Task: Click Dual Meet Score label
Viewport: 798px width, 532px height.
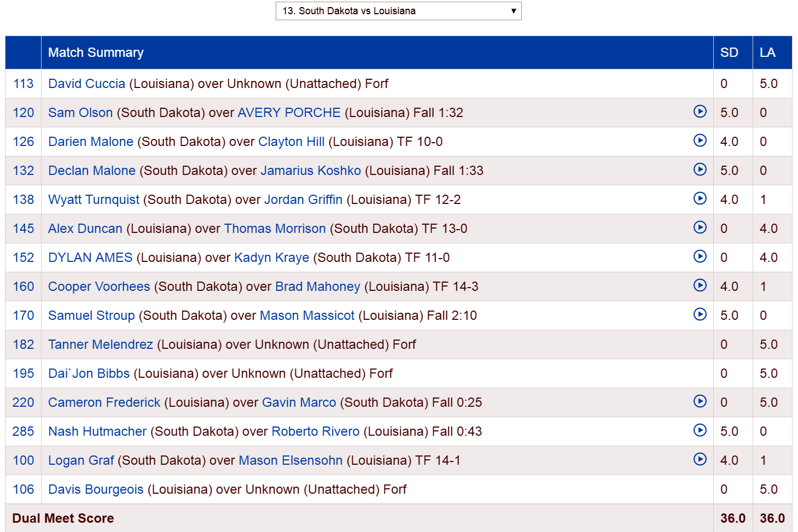Action: [x=63, y=518]
